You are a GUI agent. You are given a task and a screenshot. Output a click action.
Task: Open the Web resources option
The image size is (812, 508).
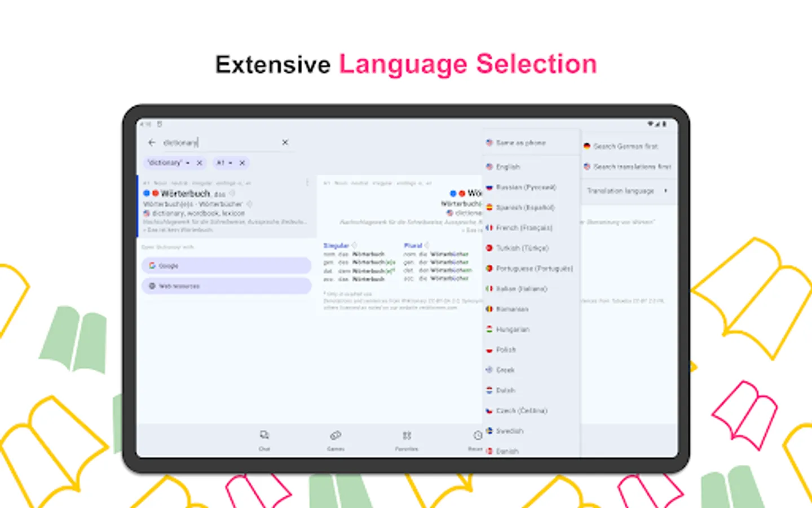(226, 286)
